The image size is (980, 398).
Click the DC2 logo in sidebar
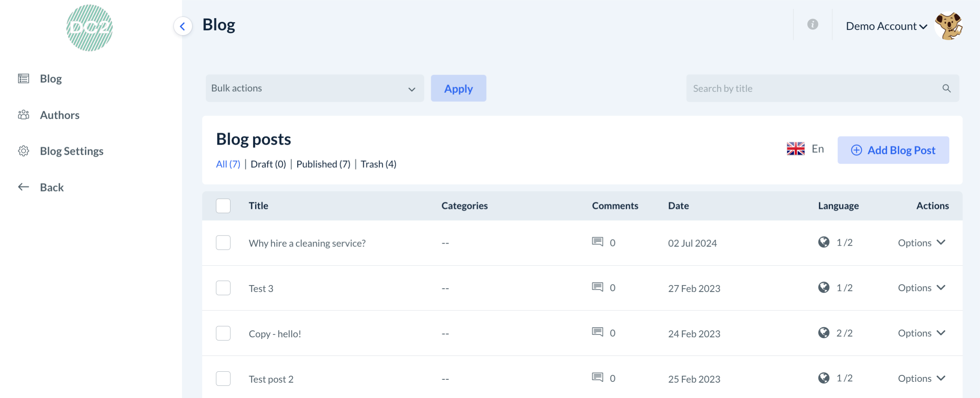[x=89, y=28]
